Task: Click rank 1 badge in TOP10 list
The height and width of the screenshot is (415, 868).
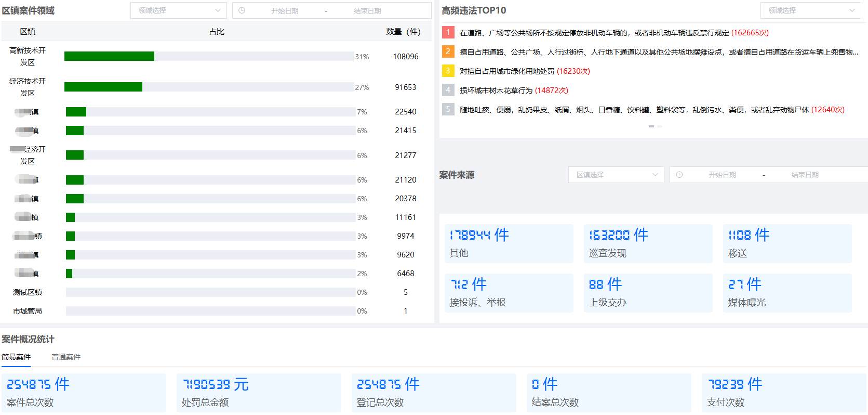Action: point(448,32)
